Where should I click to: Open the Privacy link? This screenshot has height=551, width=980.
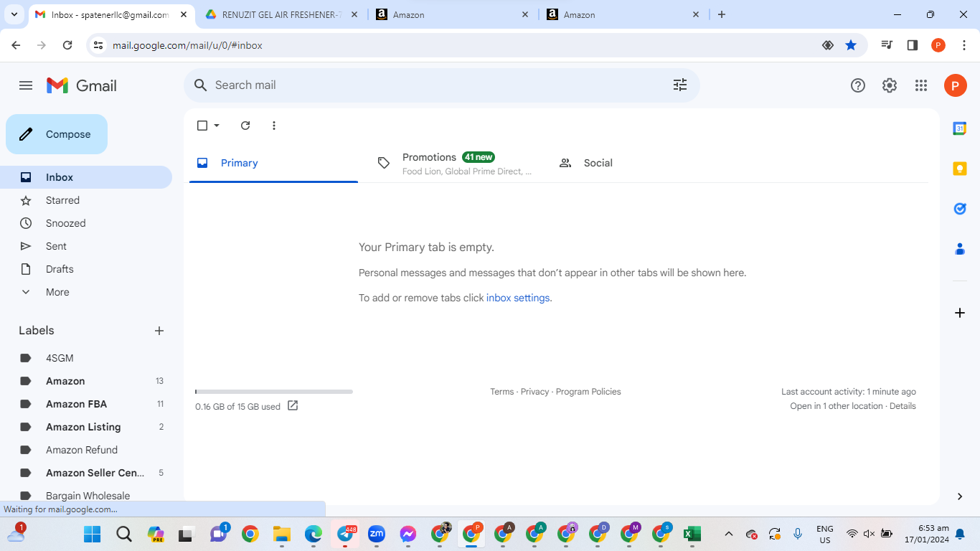[534, 392]
